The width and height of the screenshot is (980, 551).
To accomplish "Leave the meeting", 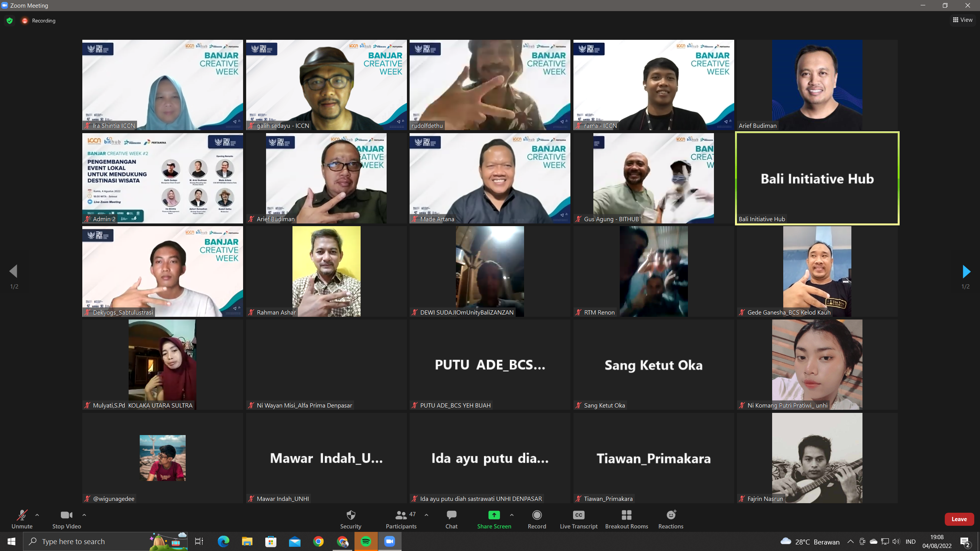I will [959, 519].
